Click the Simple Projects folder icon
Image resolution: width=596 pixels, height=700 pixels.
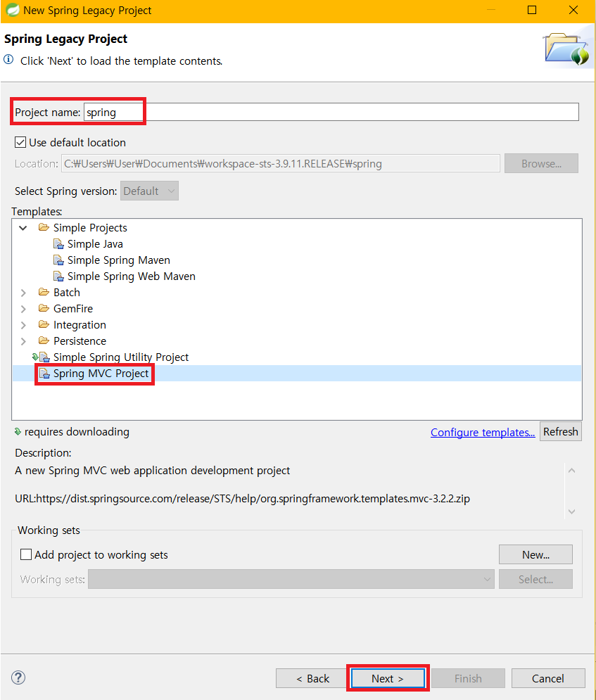[44, 227]
